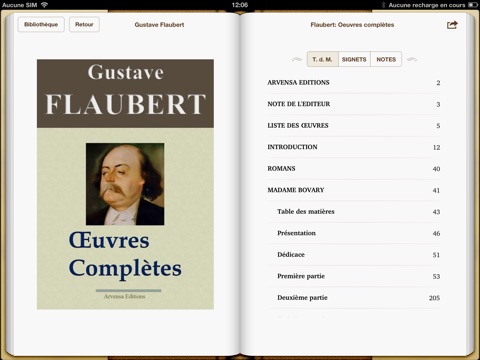The image size is (480, 360).
Task: Click the Bluetooth icon in status bar
Action: (383, 5)
